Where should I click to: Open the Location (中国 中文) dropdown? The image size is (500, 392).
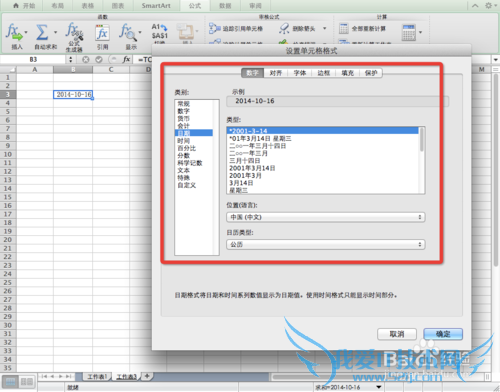click(x=326, y=217)
